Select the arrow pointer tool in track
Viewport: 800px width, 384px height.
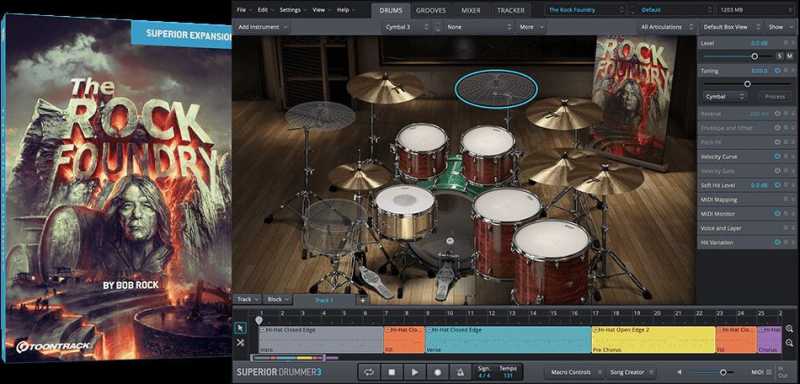pos(240,328)
